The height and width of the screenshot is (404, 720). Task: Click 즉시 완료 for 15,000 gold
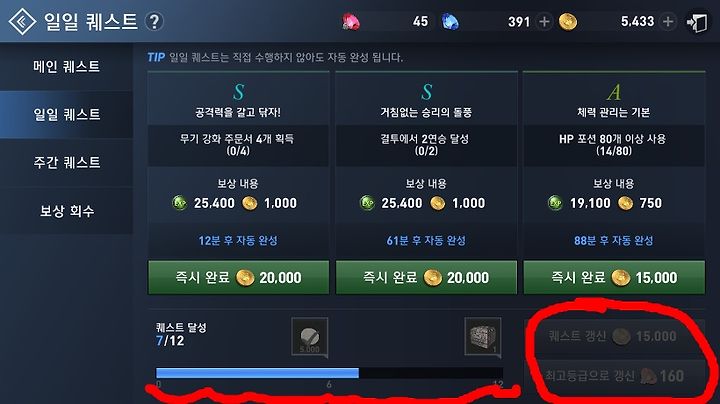point(614,277)
